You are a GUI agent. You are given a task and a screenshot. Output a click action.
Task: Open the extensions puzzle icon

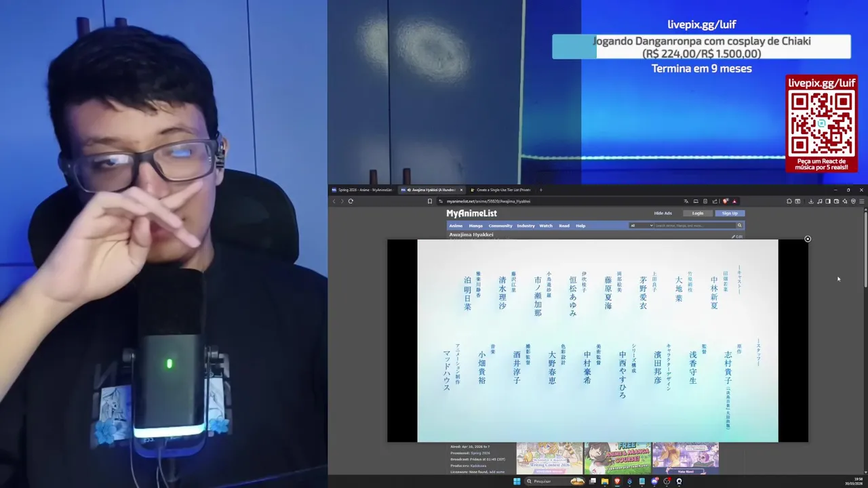[789, 201]
